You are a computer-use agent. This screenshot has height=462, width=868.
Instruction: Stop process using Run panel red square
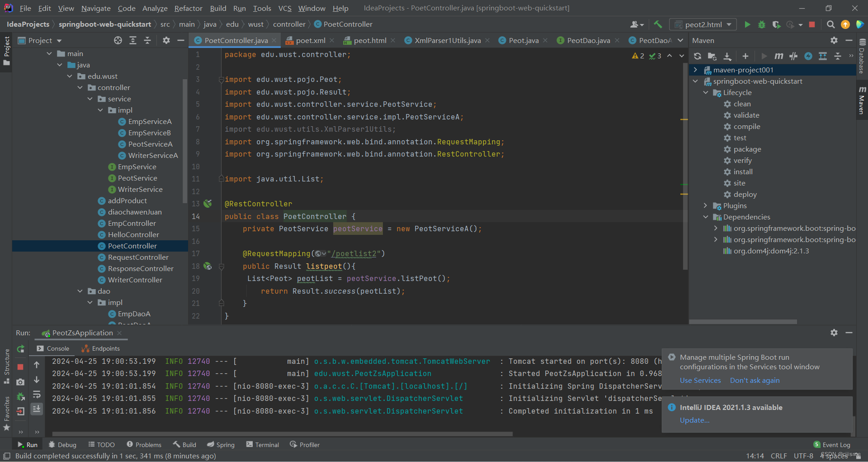(x=20, y=367)
